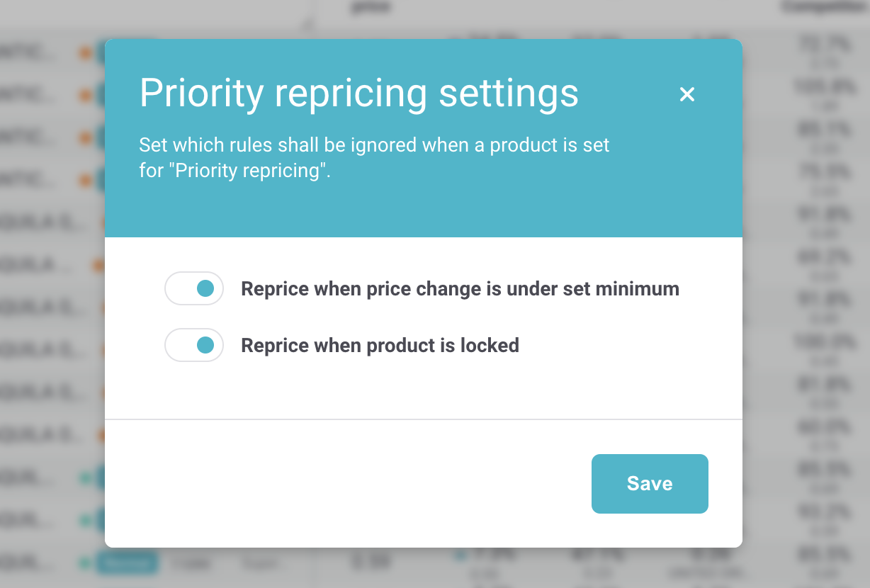
Task: Click the 'Reprice when product is locked' label
Action: click(380, 346)
